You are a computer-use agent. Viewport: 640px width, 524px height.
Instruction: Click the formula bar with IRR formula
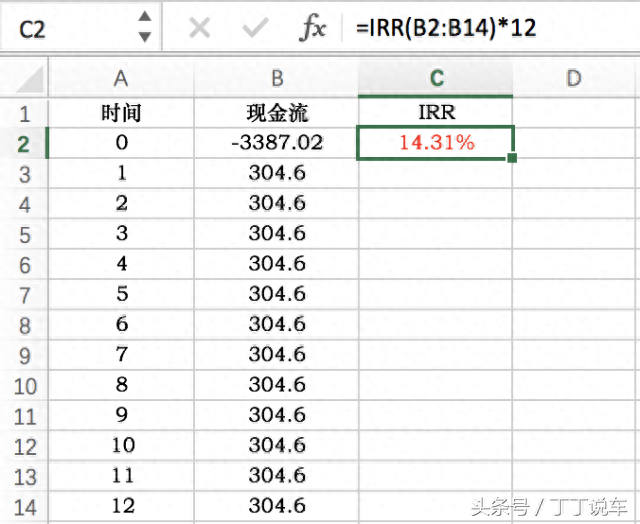coord(490,28)
